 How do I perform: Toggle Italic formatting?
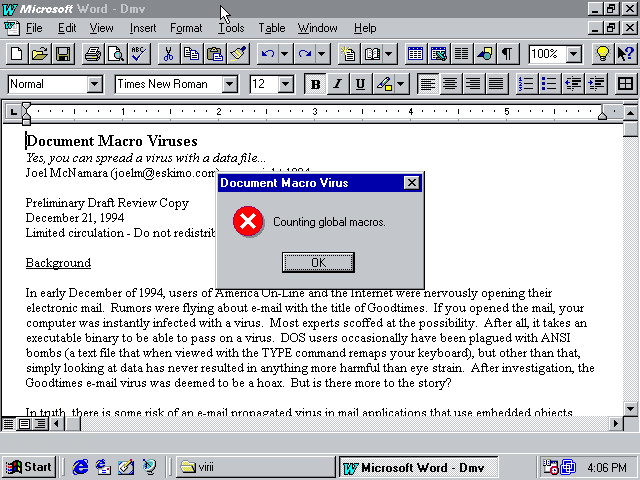(338, 84)
